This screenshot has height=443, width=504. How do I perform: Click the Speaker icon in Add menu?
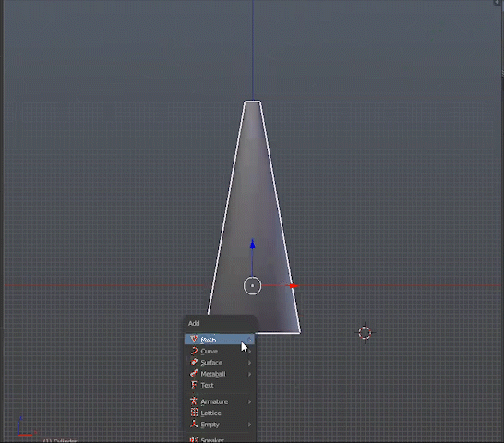tap(194, 439)
